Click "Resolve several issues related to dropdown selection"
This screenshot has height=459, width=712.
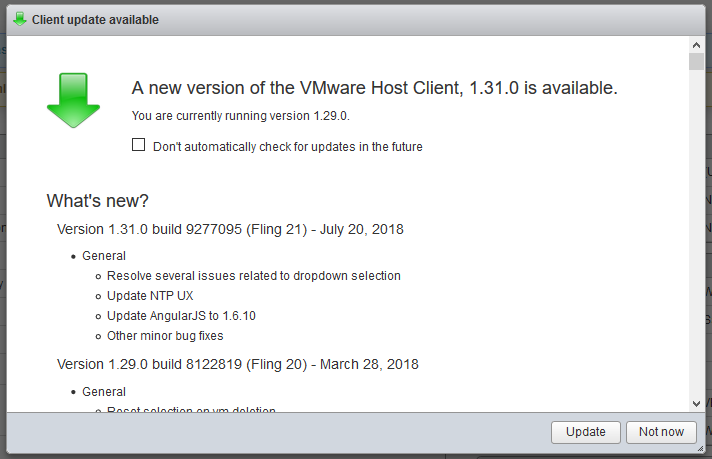(x=253, y=276)
